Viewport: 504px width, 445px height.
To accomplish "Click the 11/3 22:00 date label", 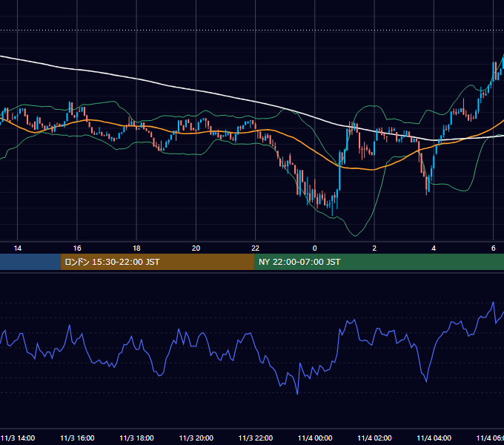I will point(256,438).
